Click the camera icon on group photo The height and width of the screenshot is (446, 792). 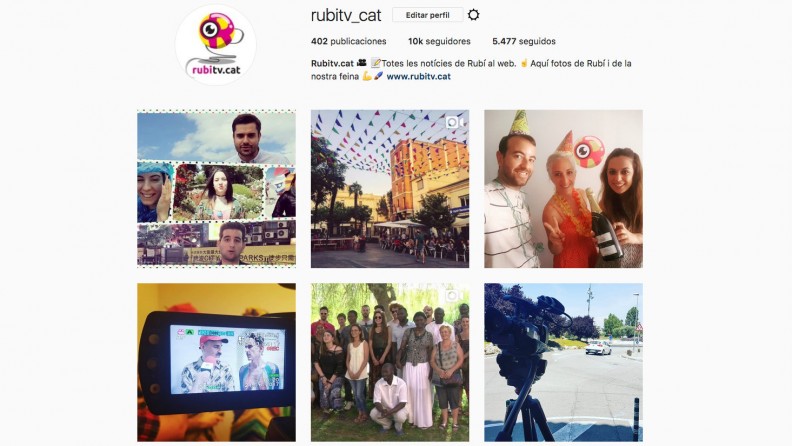[x=452, y=295]
